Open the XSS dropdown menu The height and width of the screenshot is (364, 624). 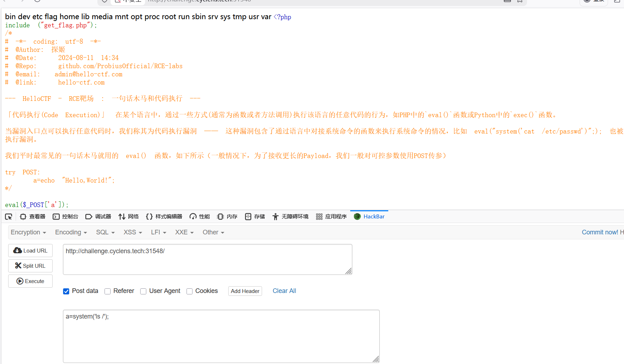pyautogui.click(x=133, y=232)
